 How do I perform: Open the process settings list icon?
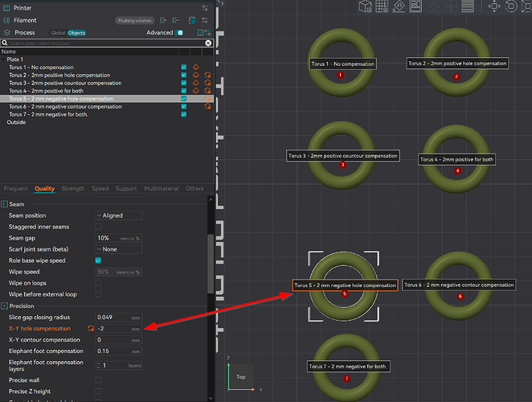click(201, 33)
